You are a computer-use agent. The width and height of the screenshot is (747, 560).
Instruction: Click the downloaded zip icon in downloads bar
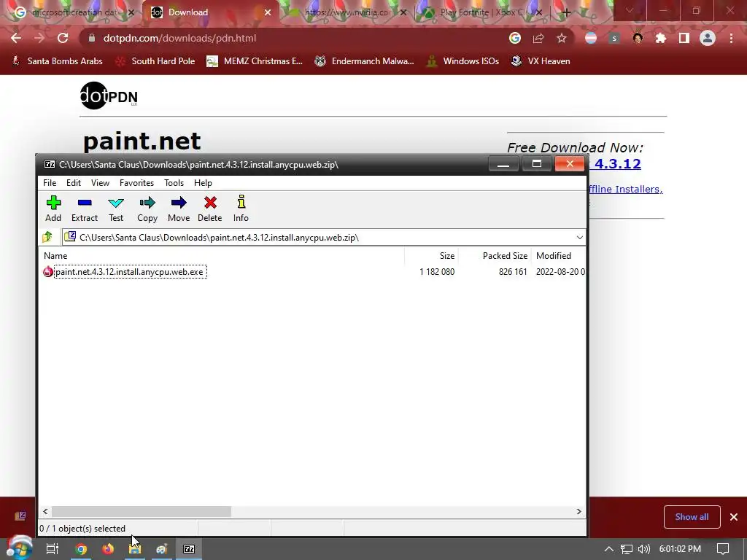click(20, 516)
